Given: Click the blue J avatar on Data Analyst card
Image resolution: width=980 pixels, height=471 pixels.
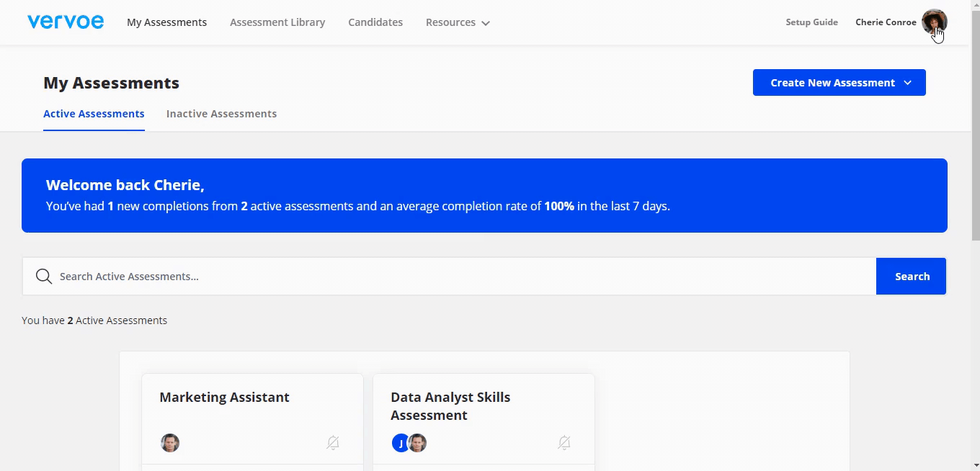Looking at the screenshot, I should (x=401, y=443).
